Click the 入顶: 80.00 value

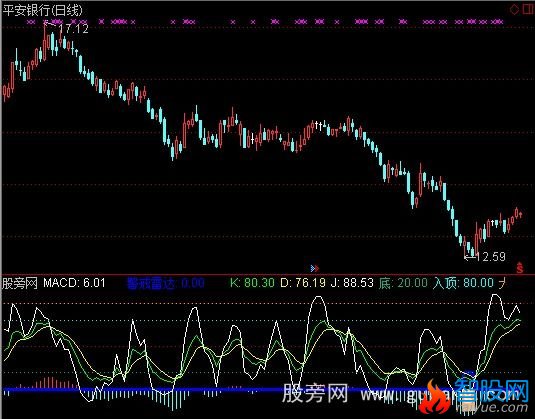click(x=463, y=283)
